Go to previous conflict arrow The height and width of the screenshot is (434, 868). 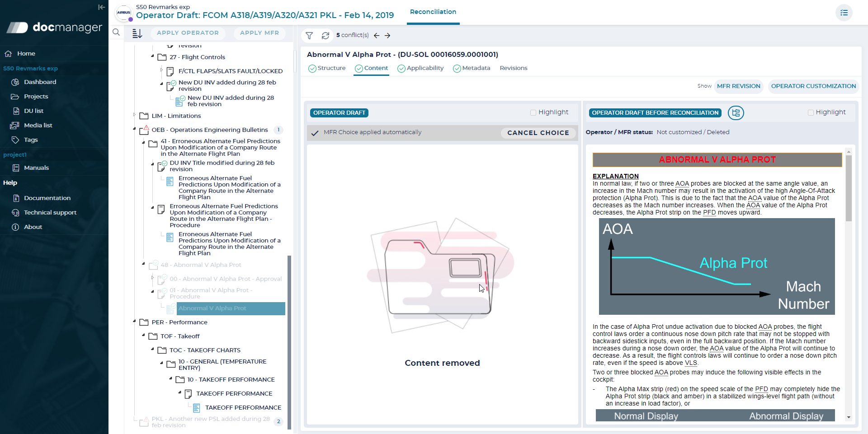(377, 35)
